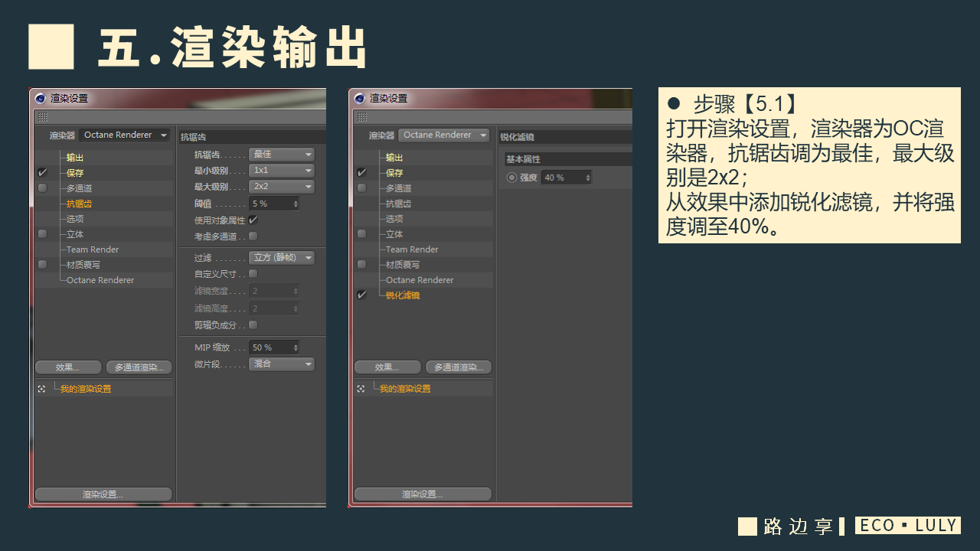Select 锐化滤镜 in the right window list
Image resolution: width=980 pixels, height=551 pixels.
point(403,295)
